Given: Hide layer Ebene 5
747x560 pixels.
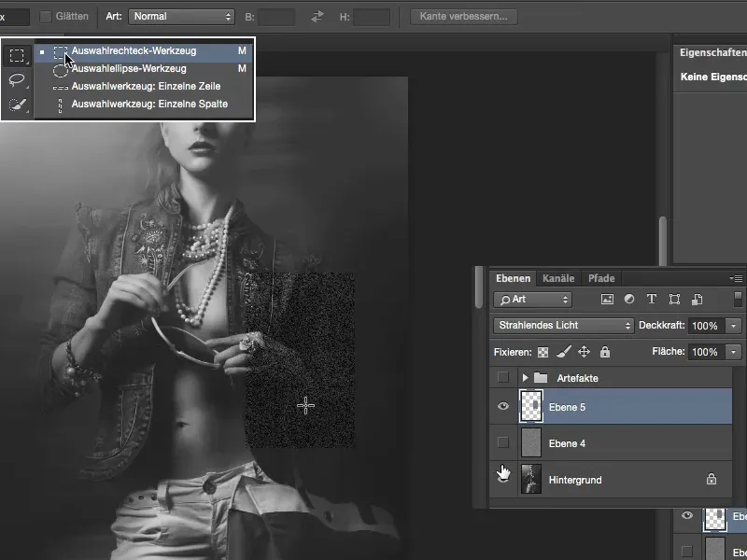Looking at the screenshot, I should [503, 406].
